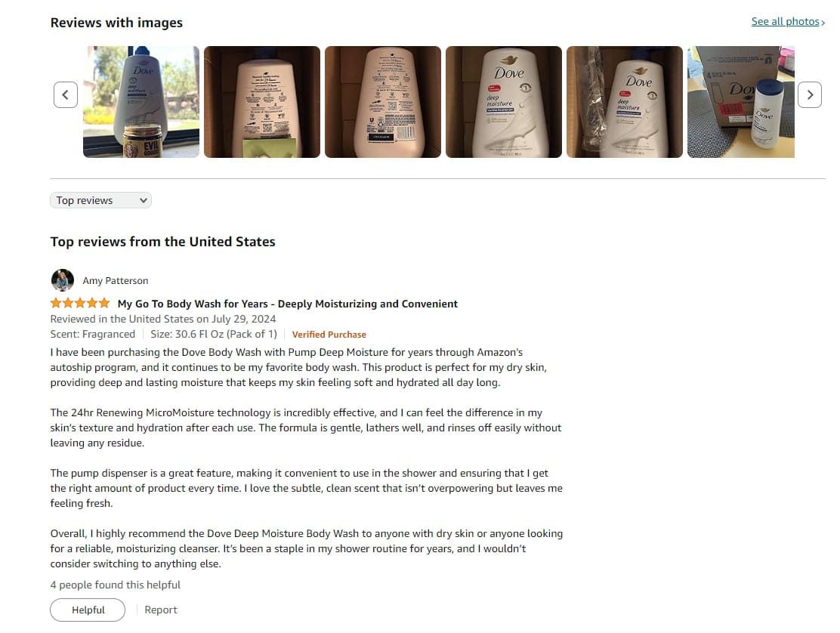This screenshot has width=840, height=633.
Task: Click the chevron in See all photos
Action: [x=823, y=23]
